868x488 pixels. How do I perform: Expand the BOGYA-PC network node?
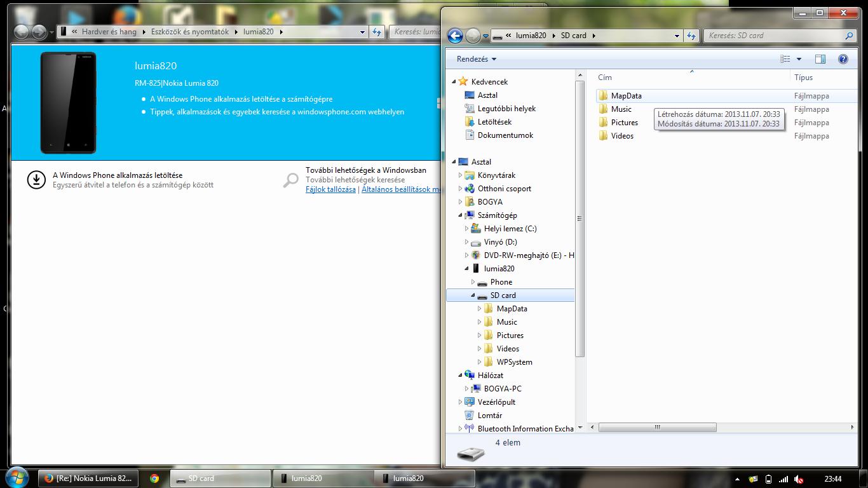point(466,389)
